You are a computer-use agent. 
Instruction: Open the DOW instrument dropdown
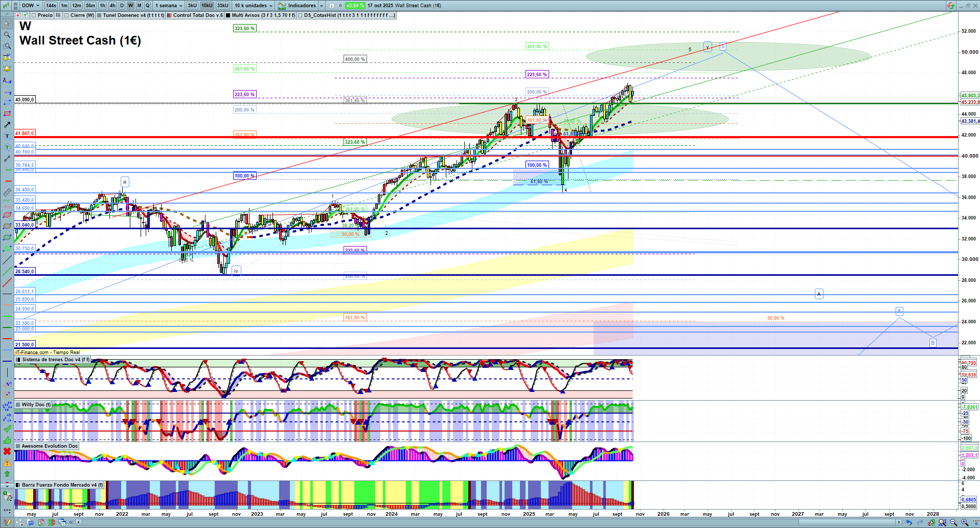click(31, 6)
